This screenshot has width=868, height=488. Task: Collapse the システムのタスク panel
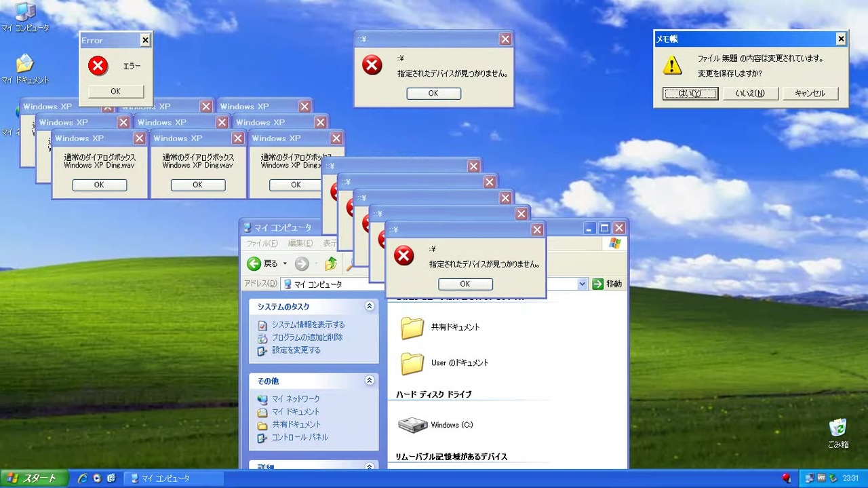[370, 307]
